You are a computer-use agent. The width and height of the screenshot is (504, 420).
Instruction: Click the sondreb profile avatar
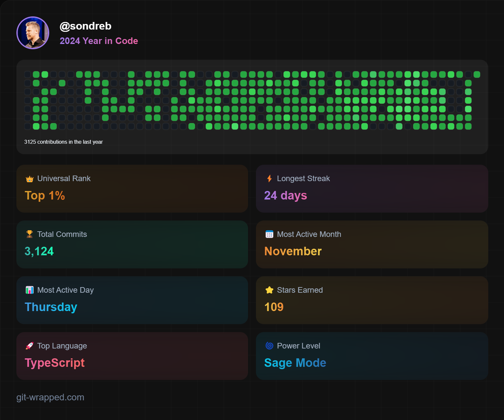coord(33,33)
